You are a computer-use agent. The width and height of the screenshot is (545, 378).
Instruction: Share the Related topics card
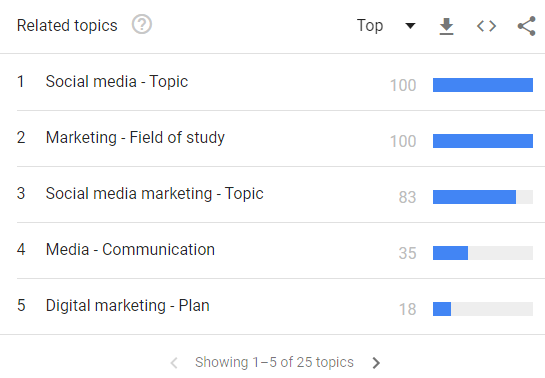click(x=526, y=26)
